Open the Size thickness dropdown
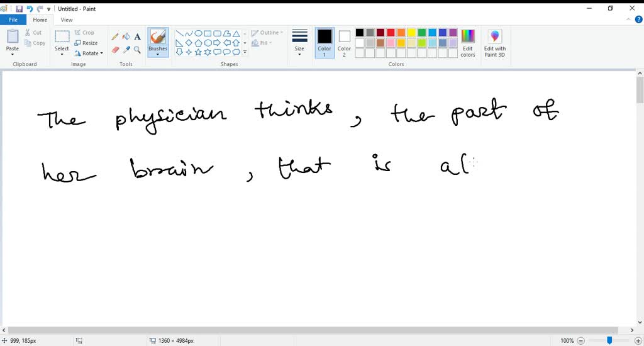The height and width of the screenshot is (346, 644). pyautogui.click(x=299, y=43)
